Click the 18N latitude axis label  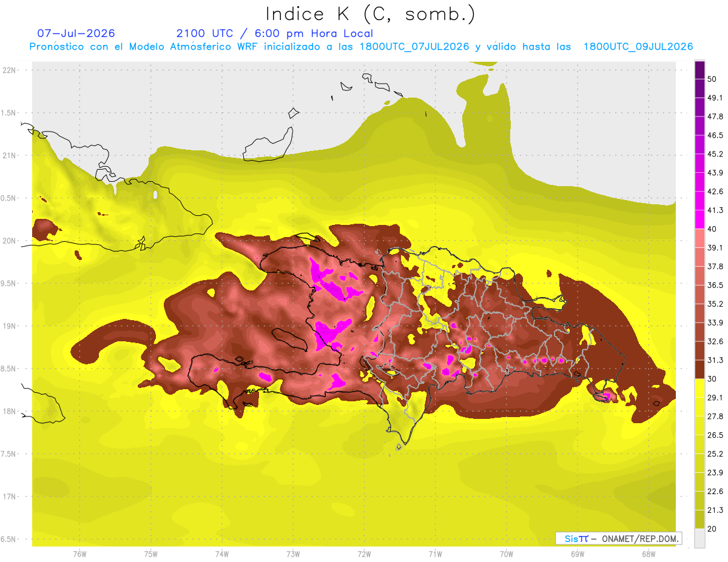[x=9, y=411]
